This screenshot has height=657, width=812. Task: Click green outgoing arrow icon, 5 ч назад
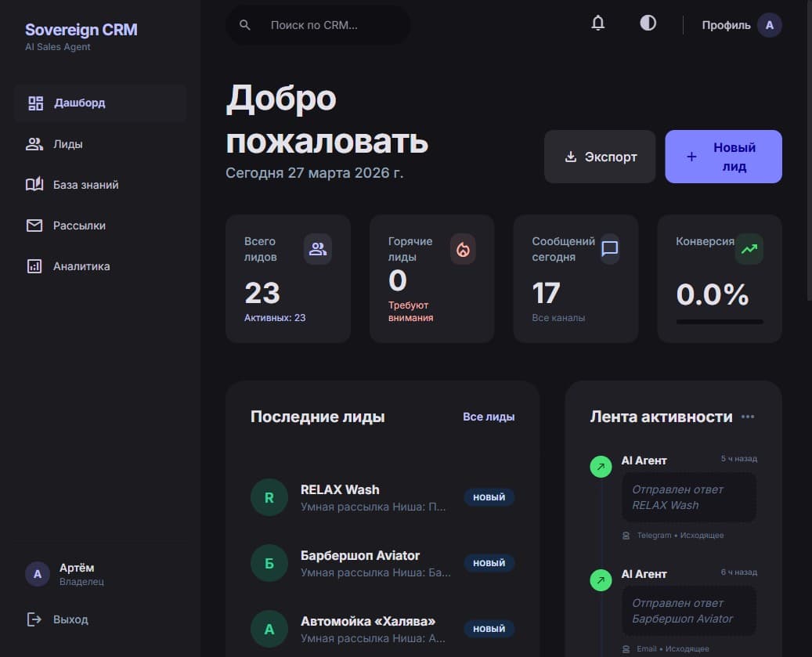click(601, 467)
